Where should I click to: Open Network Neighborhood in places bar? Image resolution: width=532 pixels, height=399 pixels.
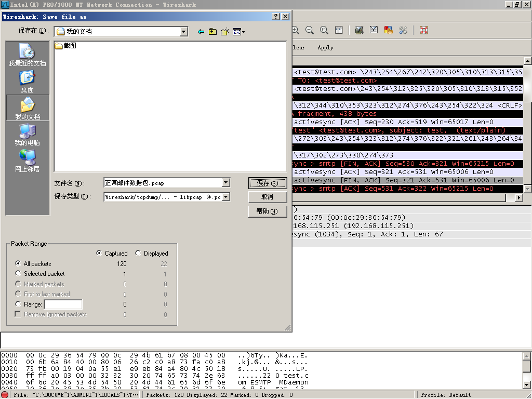[27, 161]
